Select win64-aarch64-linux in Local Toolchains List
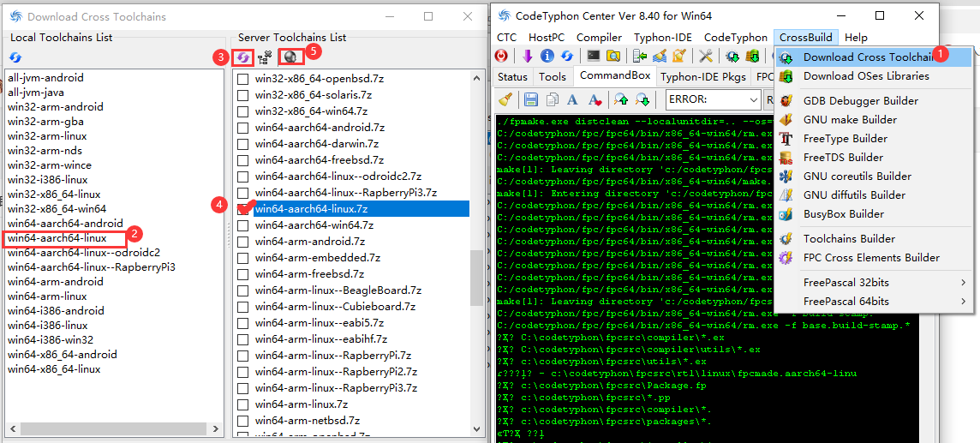980x443 pixels. (x=57, y=238)
